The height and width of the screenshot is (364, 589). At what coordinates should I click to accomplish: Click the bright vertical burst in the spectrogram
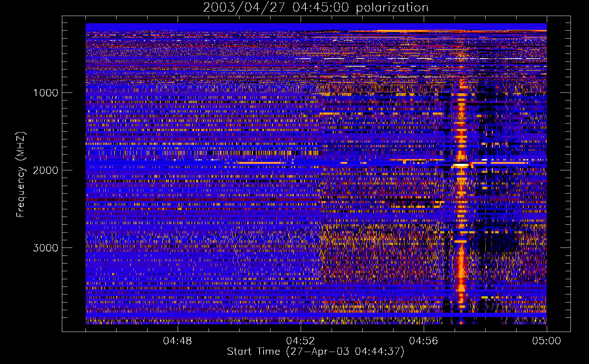[x=461, y=200]
